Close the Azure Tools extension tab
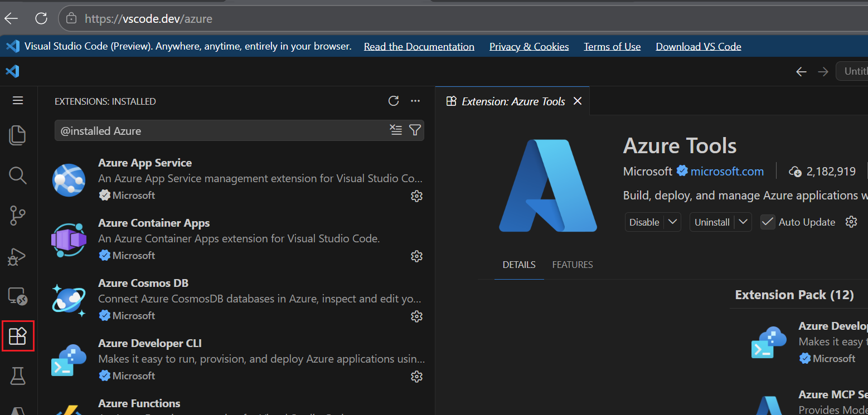The image size is (868, 415). click(x=578, y=101)
